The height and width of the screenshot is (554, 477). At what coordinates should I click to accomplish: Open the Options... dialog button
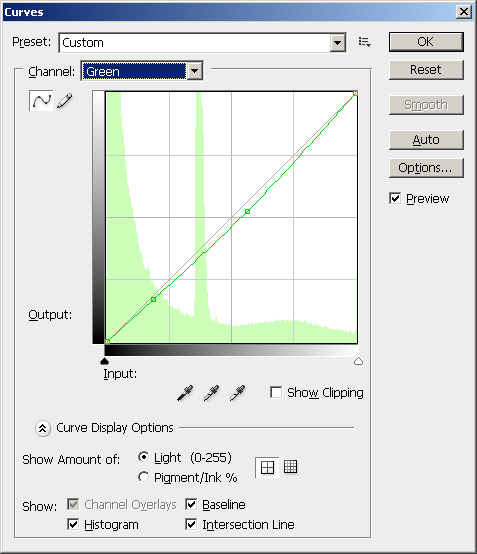pos(426,168)
